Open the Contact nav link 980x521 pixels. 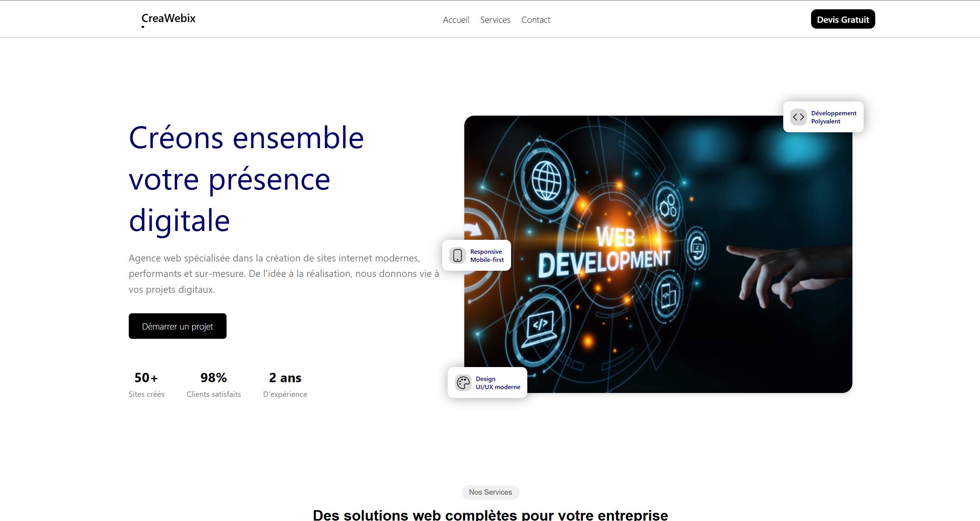point(535,20)
